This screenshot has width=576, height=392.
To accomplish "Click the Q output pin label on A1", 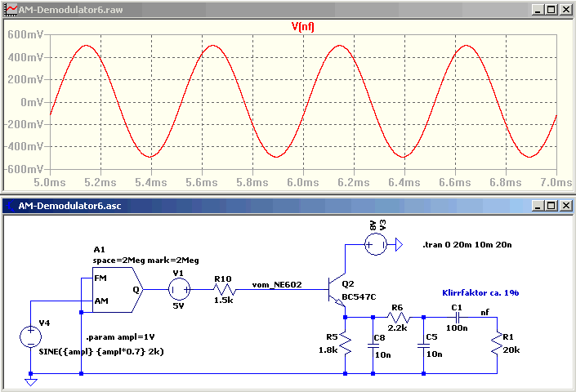I will [136, 290].
